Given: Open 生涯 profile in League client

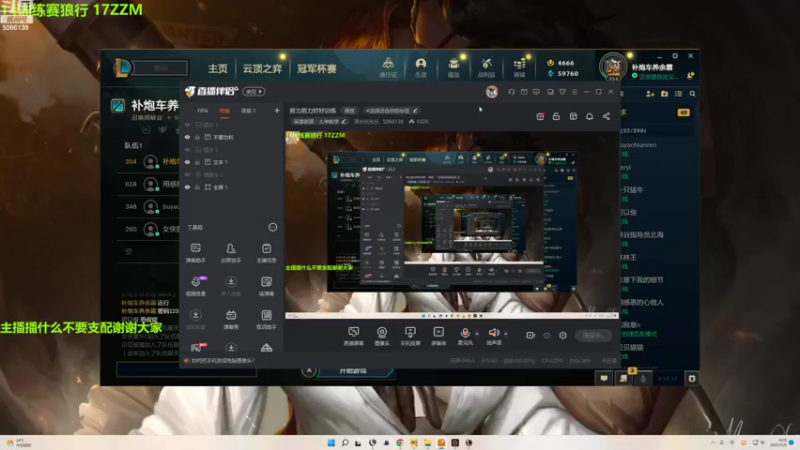Looking at the screenshot, I should pos(420,68).
